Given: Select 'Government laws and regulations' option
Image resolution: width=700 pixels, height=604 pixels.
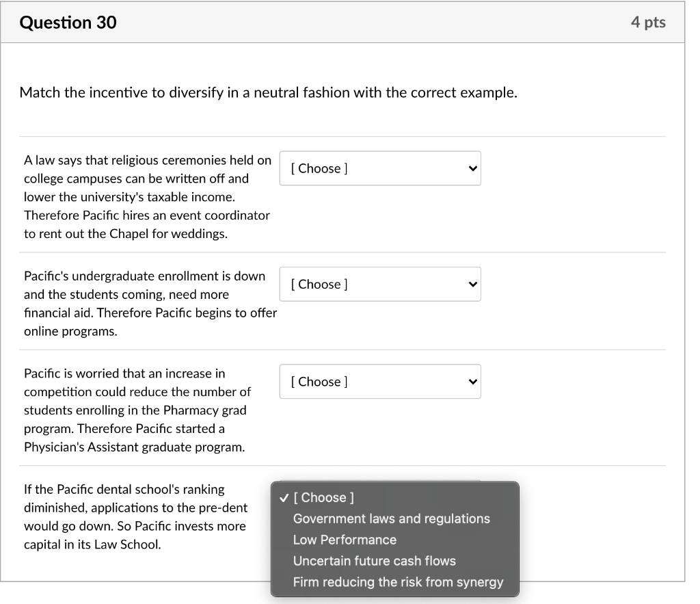Looking at the screenshot, I should click(394, 518).
